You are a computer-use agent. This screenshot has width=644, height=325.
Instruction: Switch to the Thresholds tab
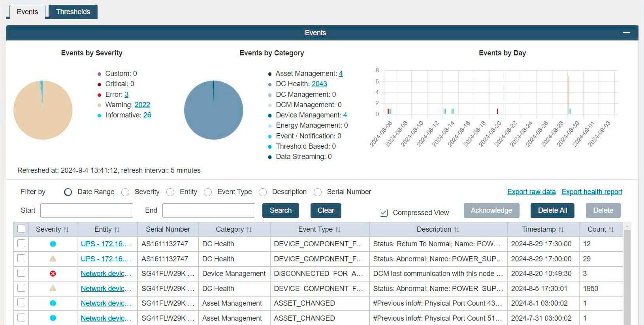(x=73, y=12)
